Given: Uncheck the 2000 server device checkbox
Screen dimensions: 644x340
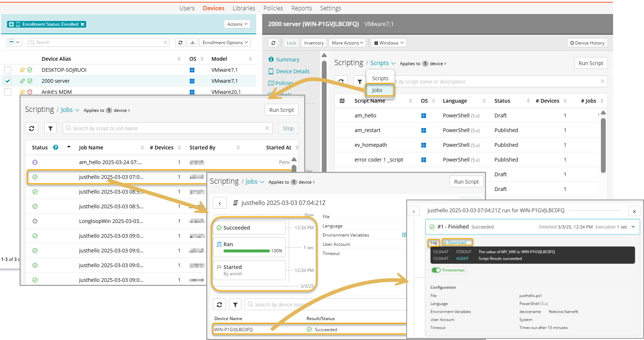Looking at the screenshot, I should [8, 81].
